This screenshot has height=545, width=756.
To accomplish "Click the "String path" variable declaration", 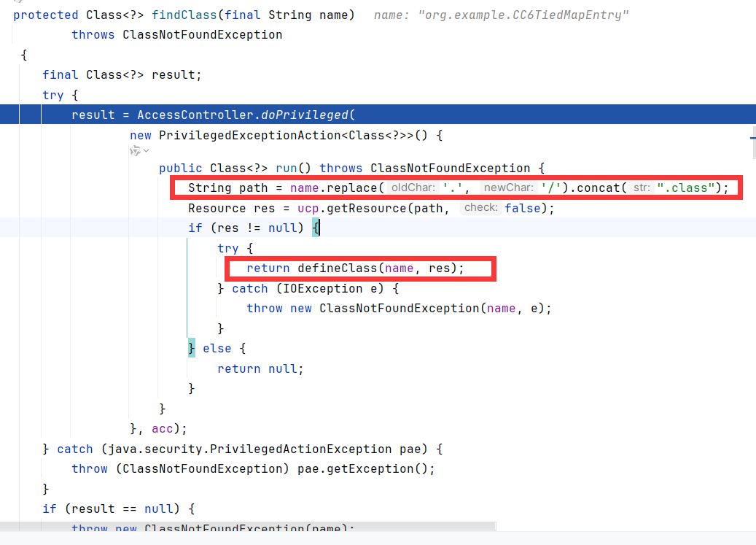I will tap(228, 188).
